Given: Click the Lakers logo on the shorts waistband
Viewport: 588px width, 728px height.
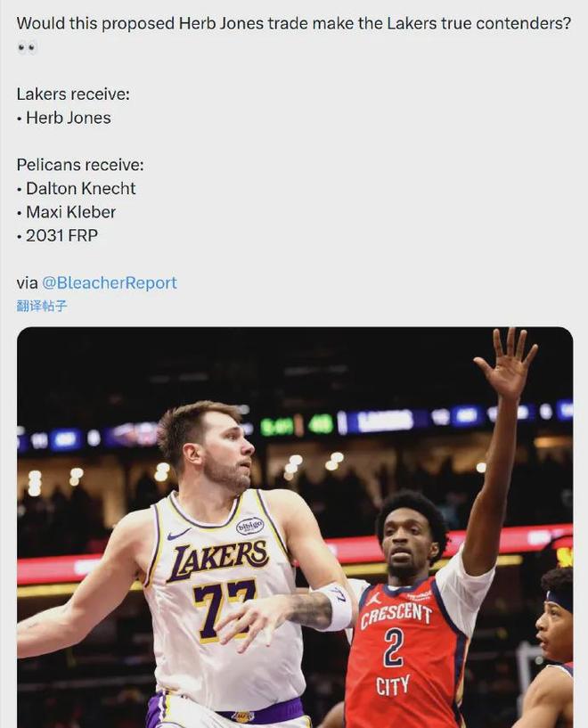Looking at the screenshot, I should point(242,716).
